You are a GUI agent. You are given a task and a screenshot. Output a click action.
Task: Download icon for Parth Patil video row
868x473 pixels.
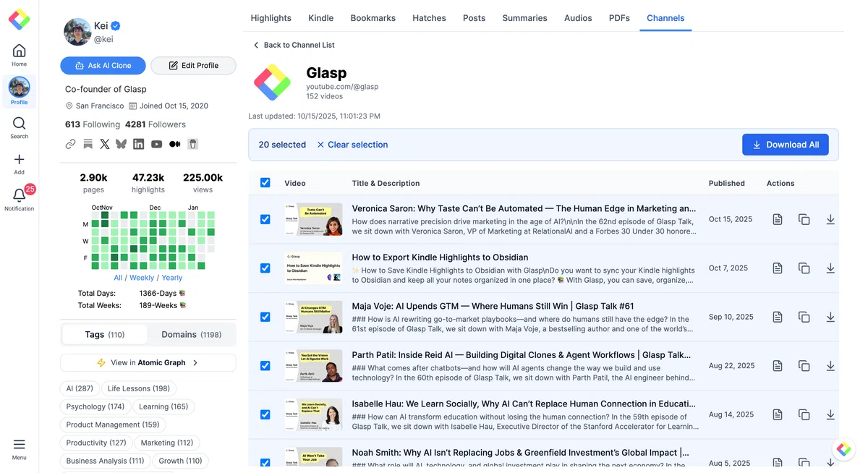pyautogui.click(x=830, y=366)
